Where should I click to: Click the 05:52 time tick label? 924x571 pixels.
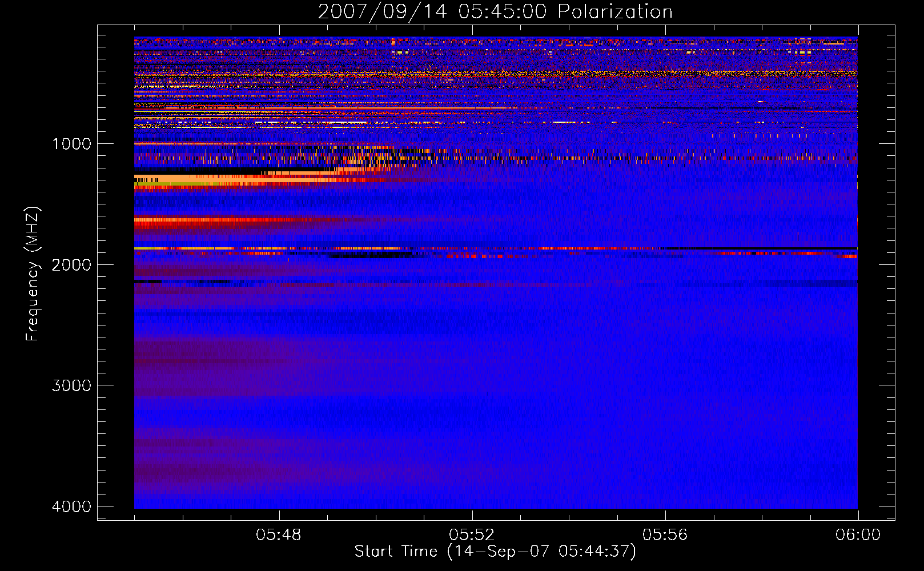coord(472,535)
